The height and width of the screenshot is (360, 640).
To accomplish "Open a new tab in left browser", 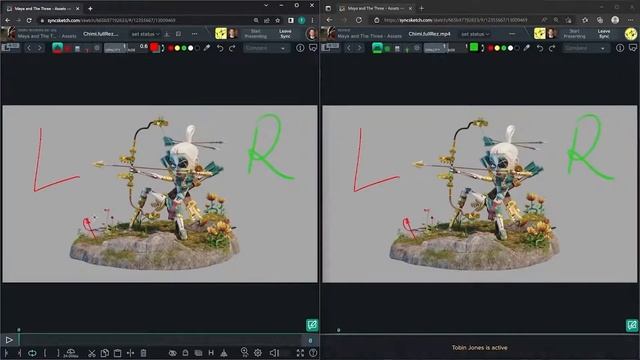I will coord(90,8).
